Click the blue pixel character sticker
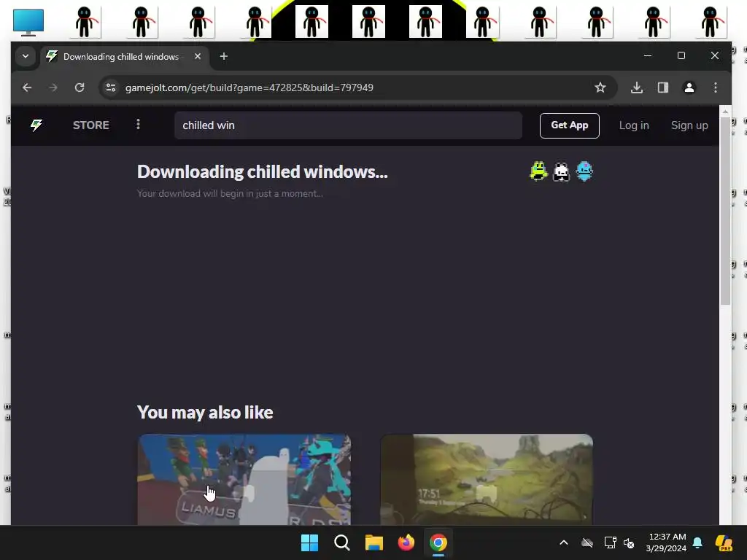The height and width of the screenshot is (560, 747). click(x=584, y=171)
